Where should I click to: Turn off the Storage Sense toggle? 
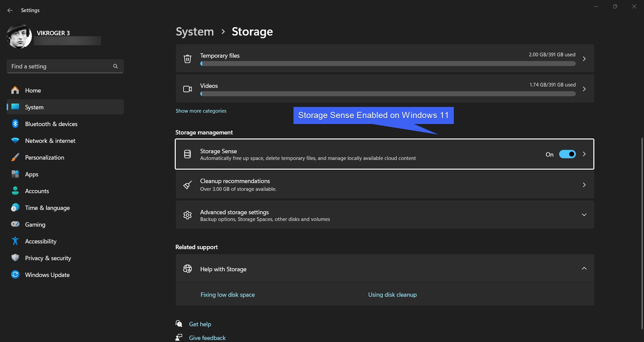[x=567, y=154]
